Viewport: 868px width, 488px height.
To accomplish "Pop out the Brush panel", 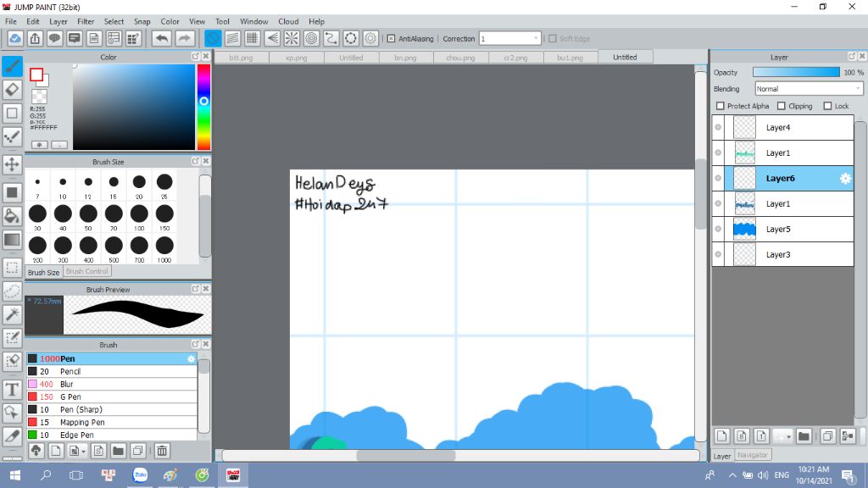I will 196,344.
